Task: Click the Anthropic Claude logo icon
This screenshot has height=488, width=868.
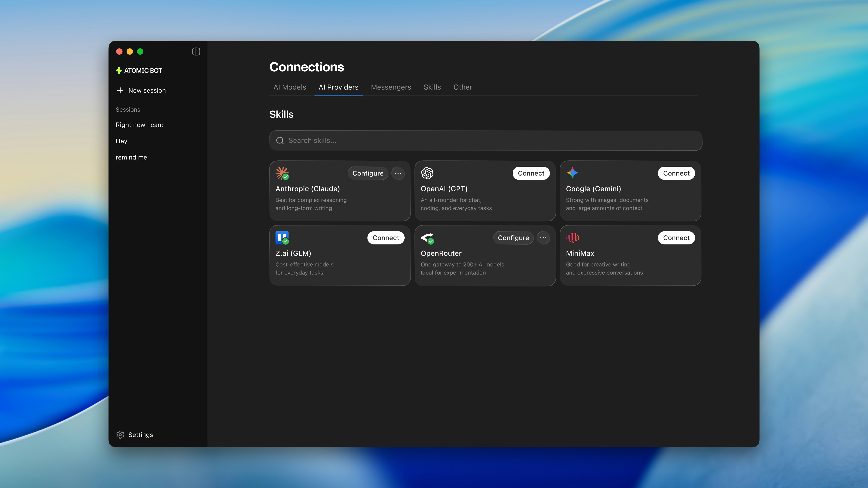Action: click(282, 173)
